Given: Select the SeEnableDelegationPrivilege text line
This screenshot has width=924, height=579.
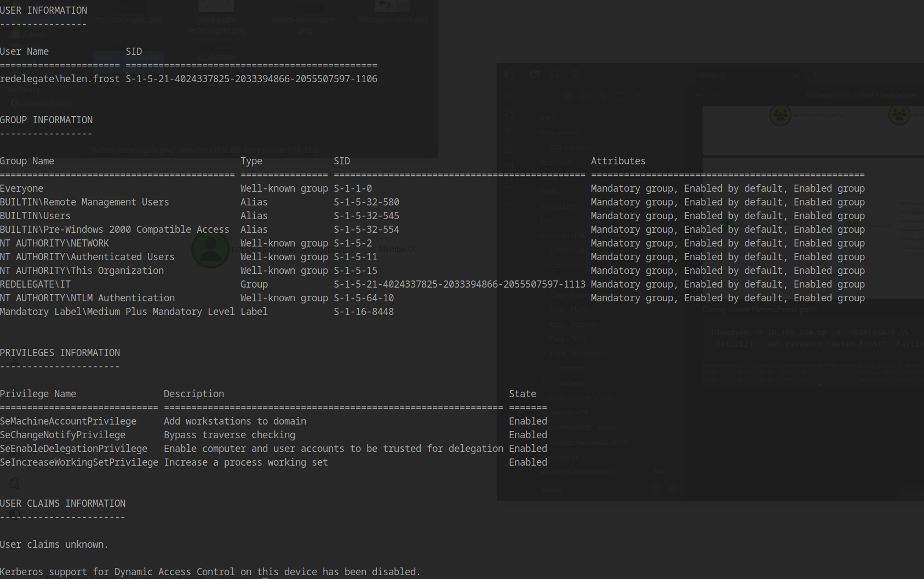Looking at the screenshot, I should point(74,449).
